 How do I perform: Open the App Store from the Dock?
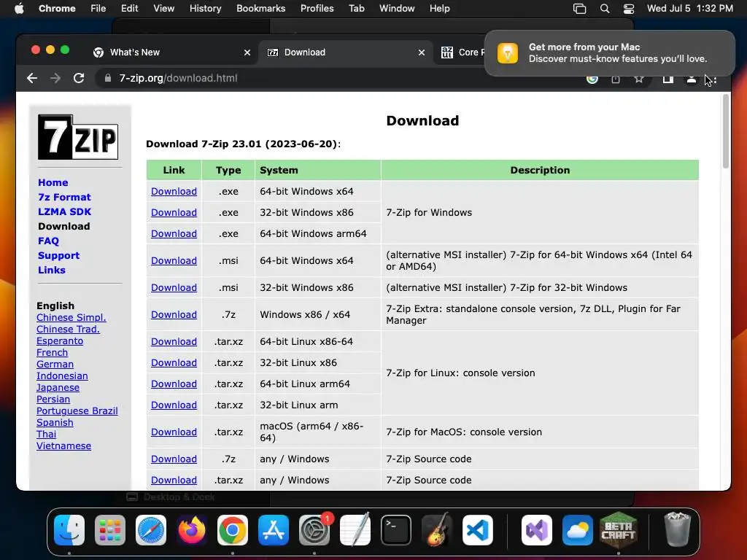[x=274, y=530]
